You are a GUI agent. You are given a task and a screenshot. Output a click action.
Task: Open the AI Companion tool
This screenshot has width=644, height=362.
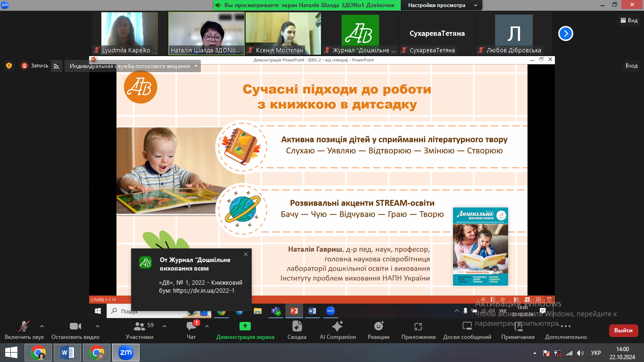click(x=338, y=330)
